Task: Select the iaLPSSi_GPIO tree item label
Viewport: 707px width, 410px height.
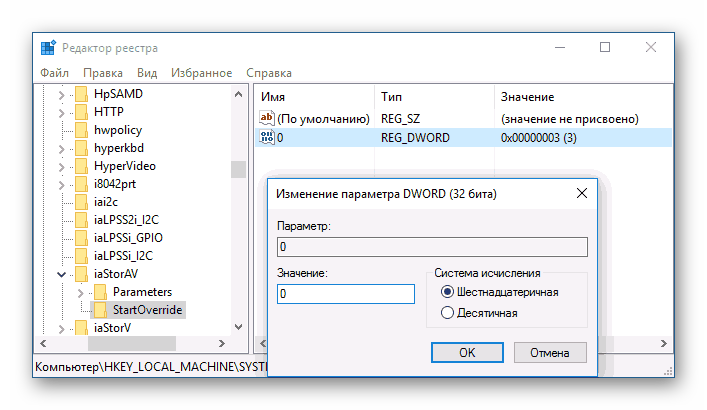Action: pyautogui.click(x=128, y=238)
